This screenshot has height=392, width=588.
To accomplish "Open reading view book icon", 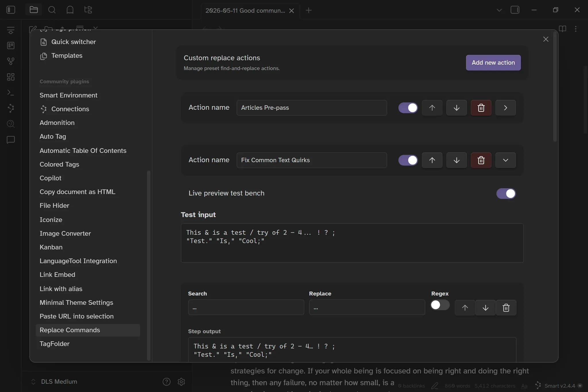I will click(x=562, y=29).
